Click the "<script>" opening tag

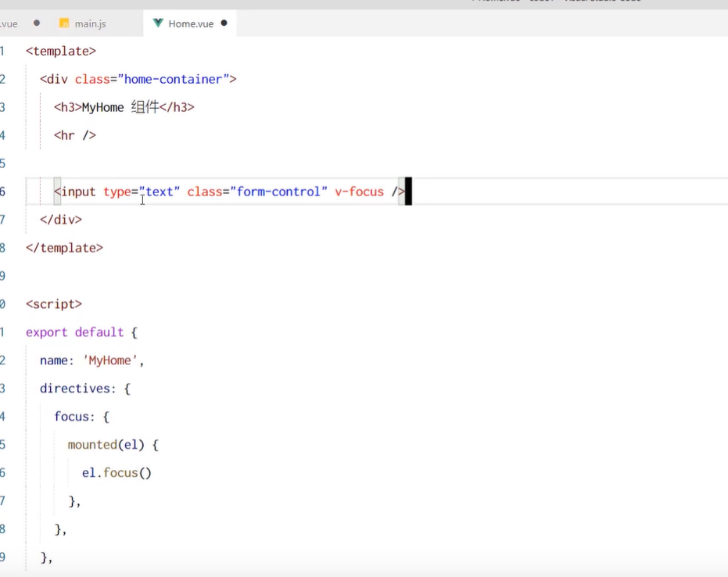click(54, 304)
